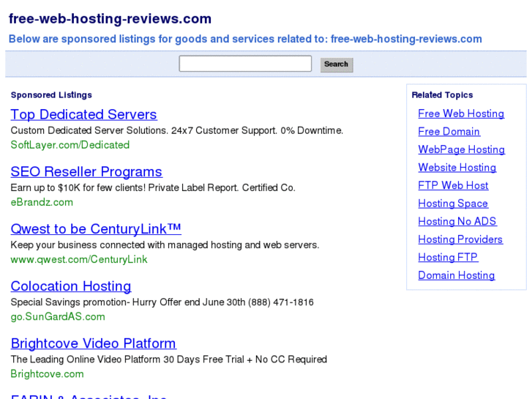
Task: Select Website Hosting related topic
Action: (457, 168)
